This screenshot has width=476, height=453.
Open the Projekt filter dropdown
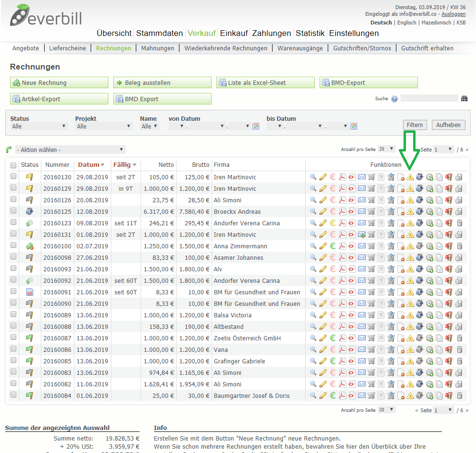(104, 126)
